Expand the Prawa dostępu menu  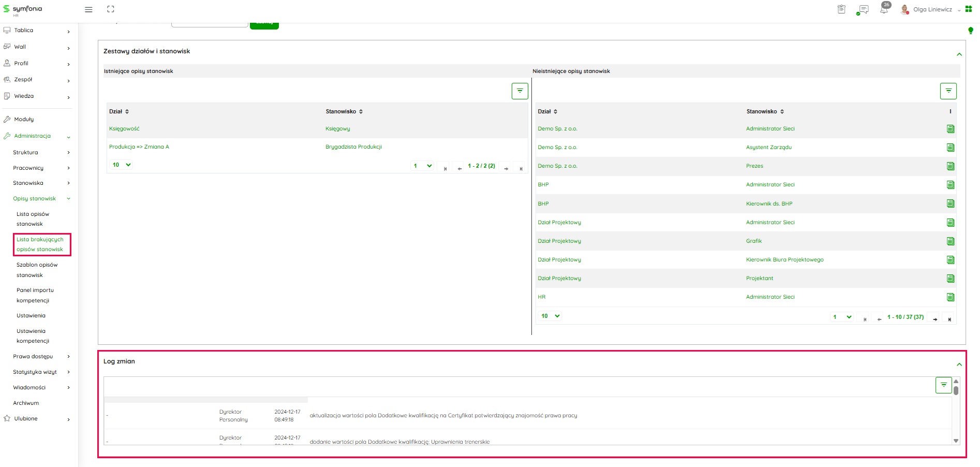point(41,356)
